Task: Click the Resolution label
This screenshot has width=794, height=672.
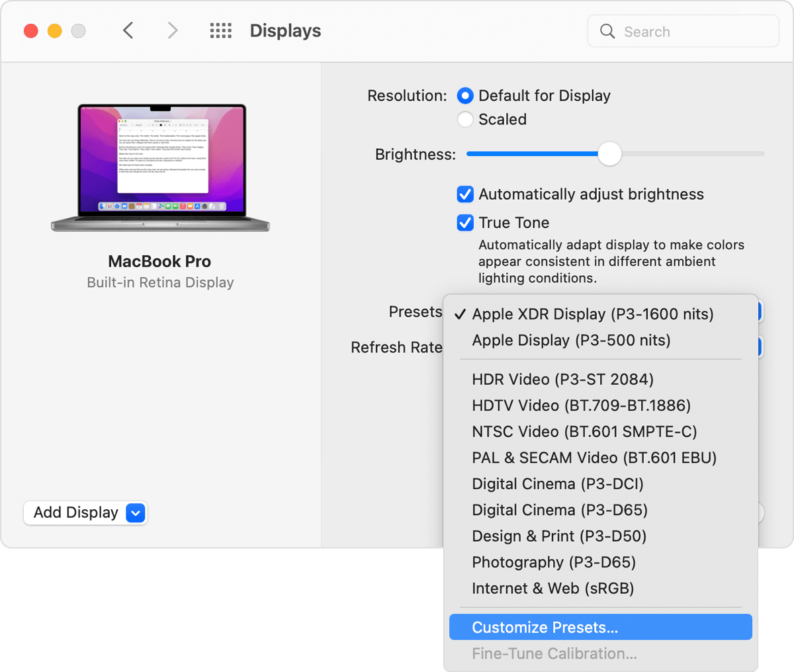Action: pyautogui.click(x=408, y=96)
